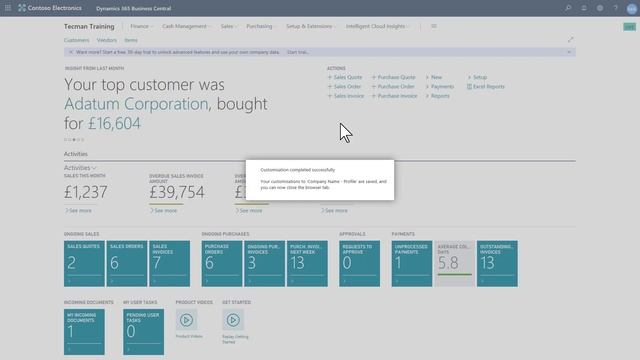Viewport: 640px width, 360px height.
Task: Click the Excel Reports icon action
Action: click(486, 87)
